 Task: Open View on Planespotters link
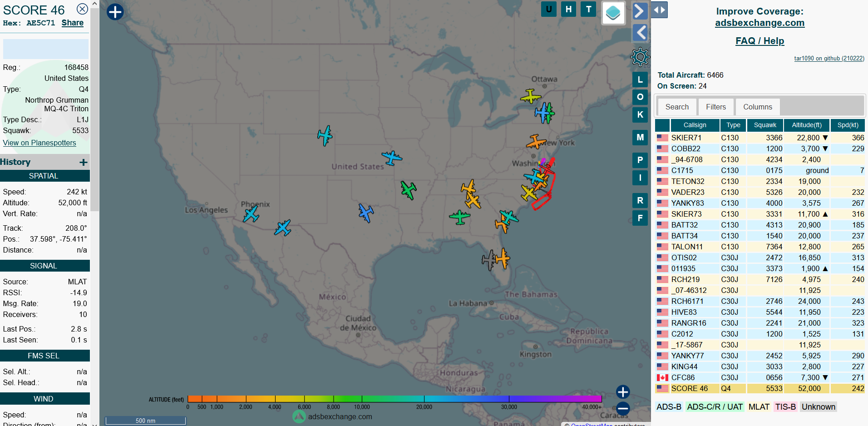[39, 143]
